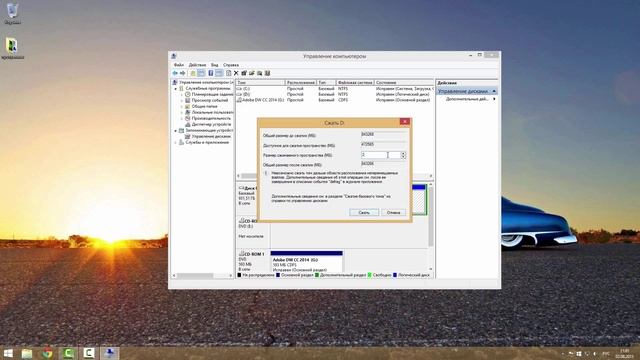
Task: Click the Back arrow in the toolbar
Action: 175,73
